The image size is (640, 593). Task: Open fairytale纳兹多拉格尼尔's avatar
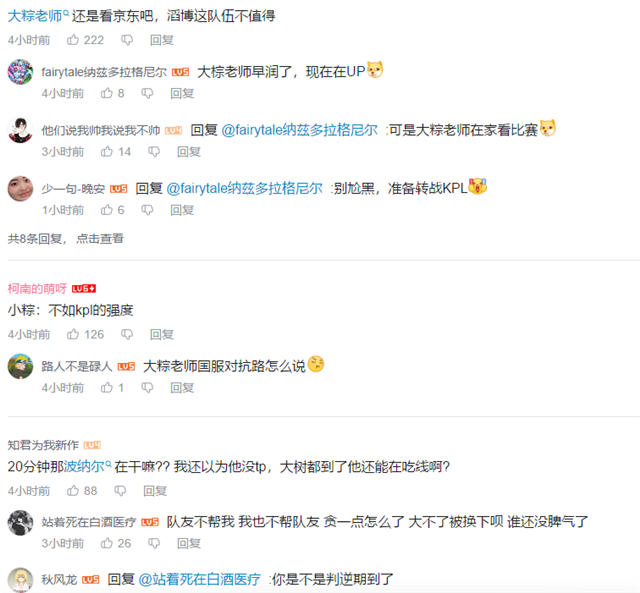point(20,72)
